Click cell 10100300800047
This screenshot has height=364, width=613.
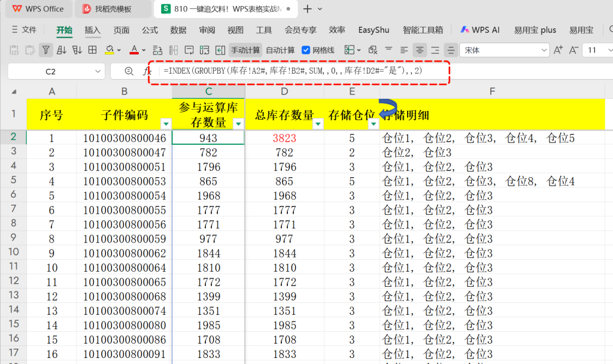pos(125,153)
